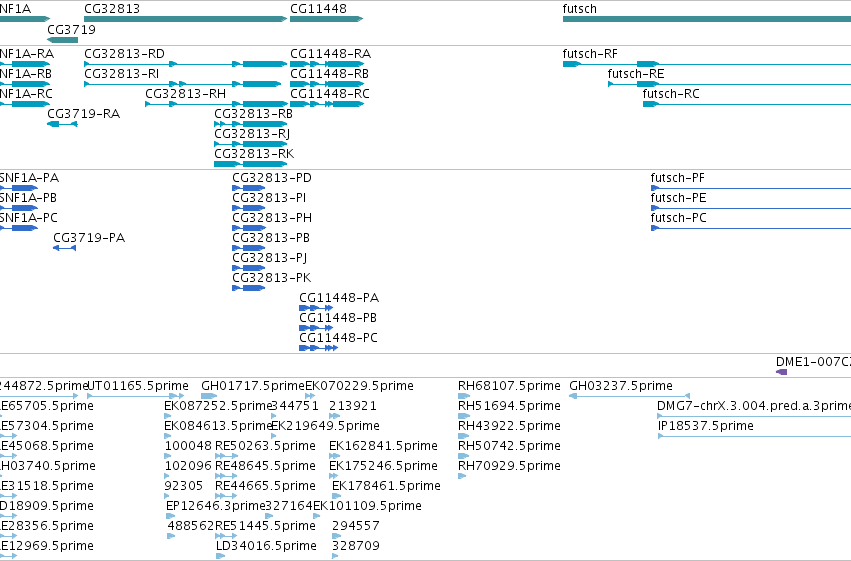Click the futsch-PC protein label
The image size is (851, 561).
(678, 218)
